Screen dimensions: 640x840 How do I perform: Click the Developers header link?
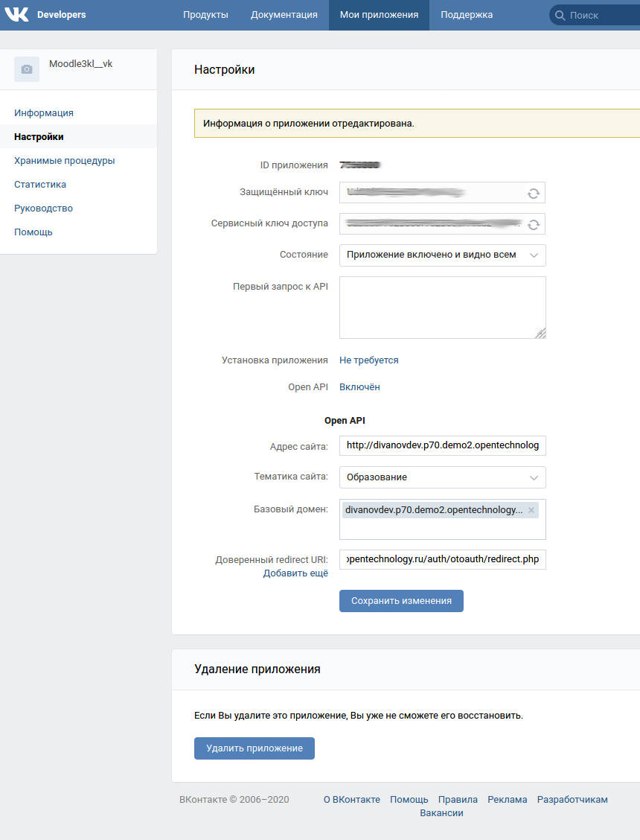[x=62, y=15]
